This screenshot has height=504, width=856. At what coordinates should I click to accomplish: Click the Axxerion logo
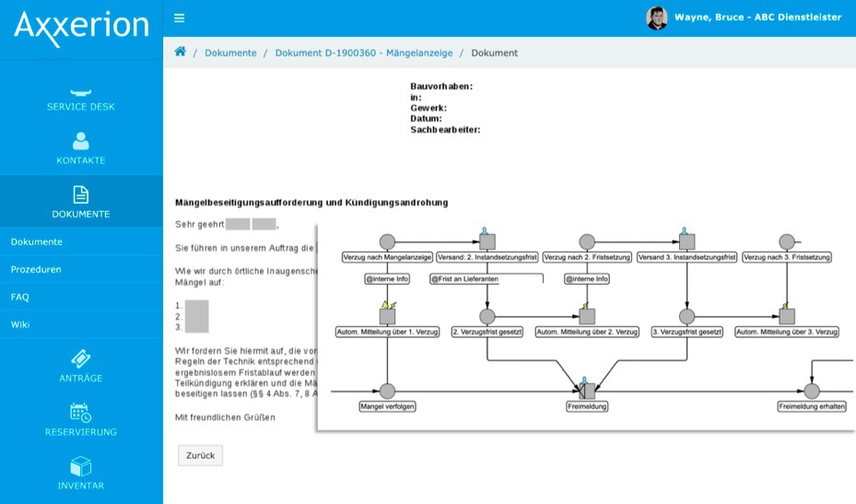tap(81, 28)
